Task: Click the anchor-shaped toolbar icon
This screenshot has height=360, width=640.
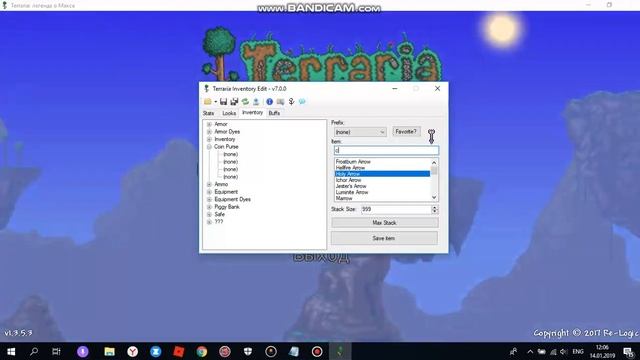Action: (291, 101)
